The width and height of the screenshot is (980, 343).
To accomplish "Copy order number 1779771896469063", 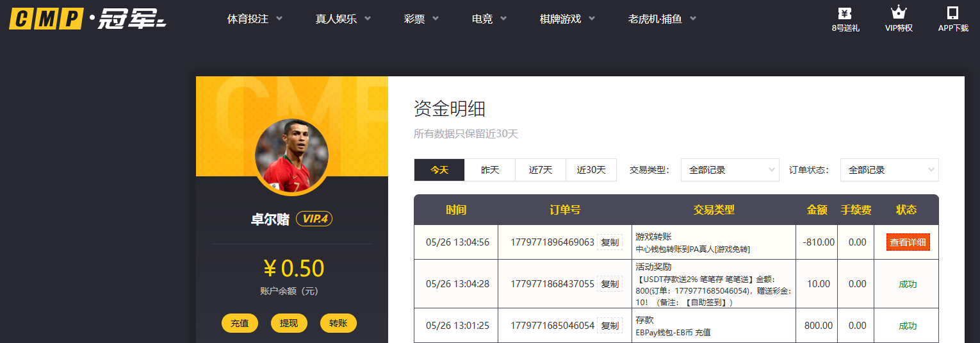I will (610, 242).
